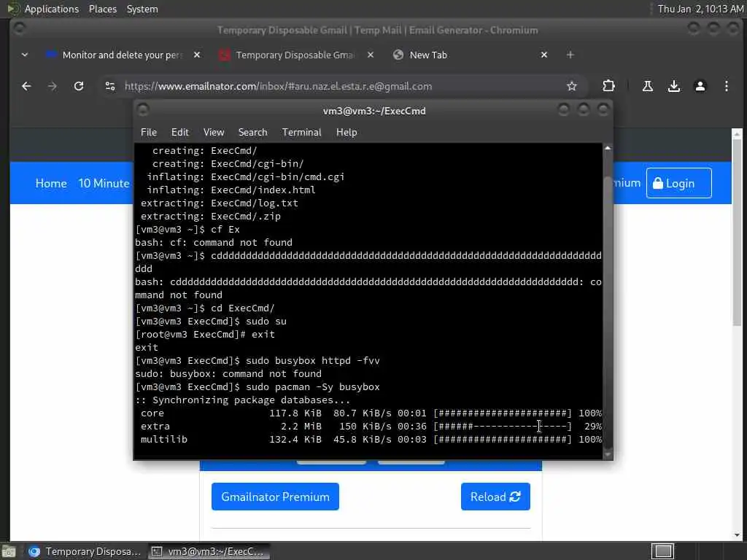The width and height of the screenshot is (747, 560).
Task: Open Chrome Labs flask icon
Action: pyautogui.click(x=648, y=86)
